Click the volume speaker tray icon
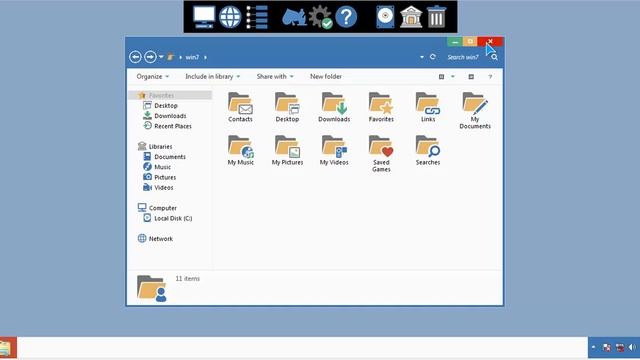Screen dimensions: 640x360 632,348
